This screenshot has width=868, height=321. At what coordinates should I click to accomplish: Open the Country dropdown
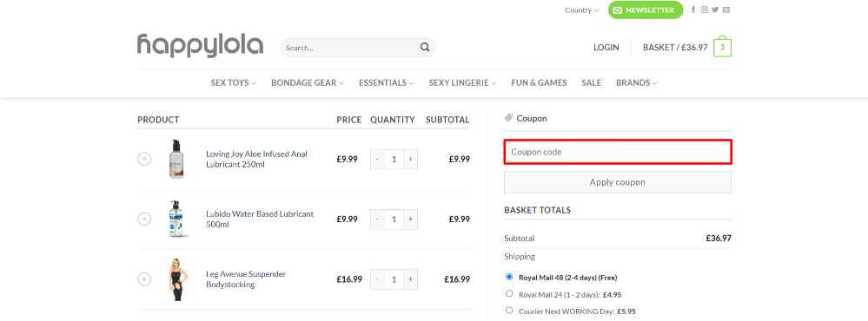(582, 10)
